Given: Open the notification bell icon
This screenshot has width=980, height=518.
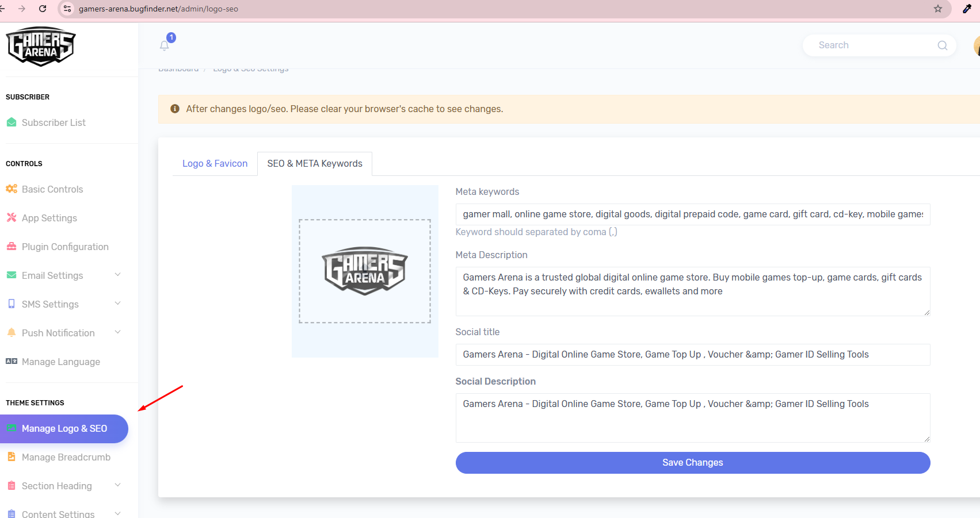Looking at the screenshot, I should click(x=165, y=45).
